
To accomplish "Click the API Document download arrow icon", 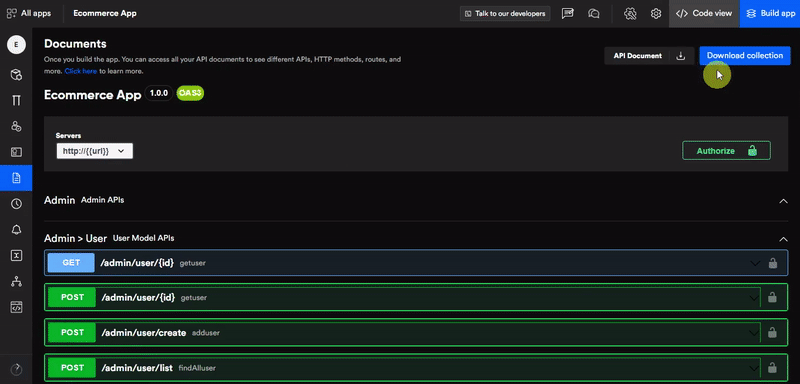I will tap(680, 56).
